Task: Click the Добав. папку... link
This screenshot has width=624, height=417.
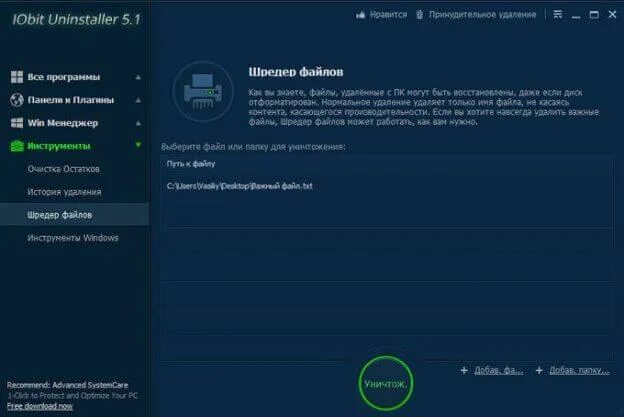Action: click(x=579, y=370)
